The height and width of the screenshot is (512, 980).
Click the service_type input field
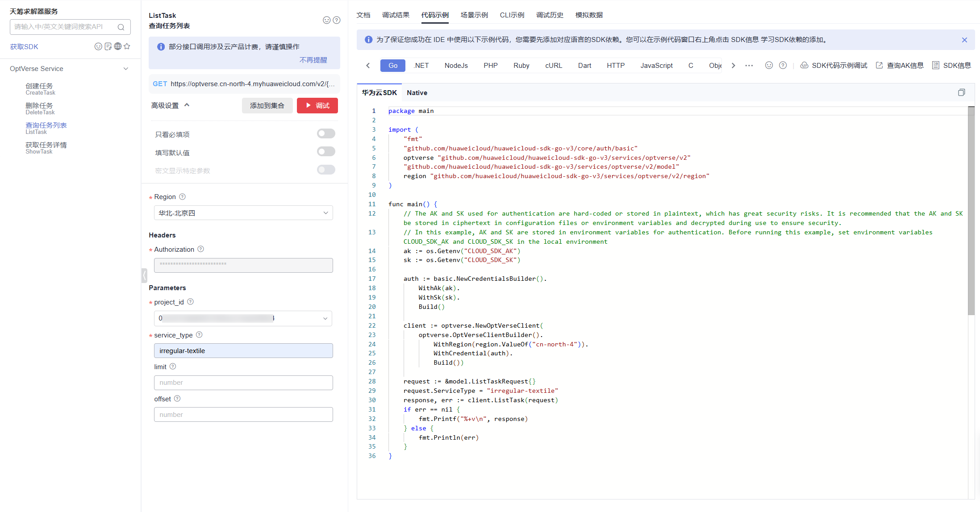[x=243, y=351]
